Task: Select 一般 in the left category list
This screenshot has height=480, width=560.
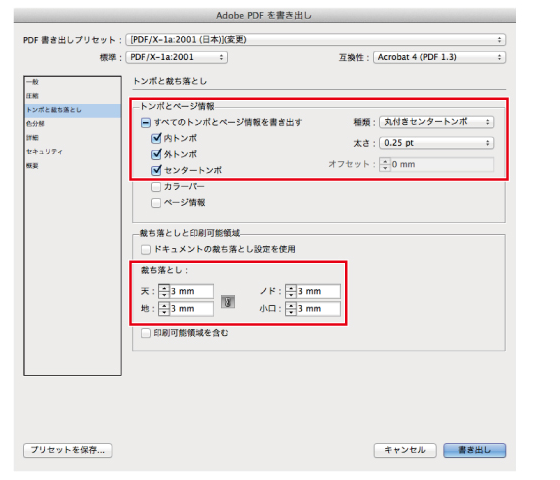Action: [32, 82]
